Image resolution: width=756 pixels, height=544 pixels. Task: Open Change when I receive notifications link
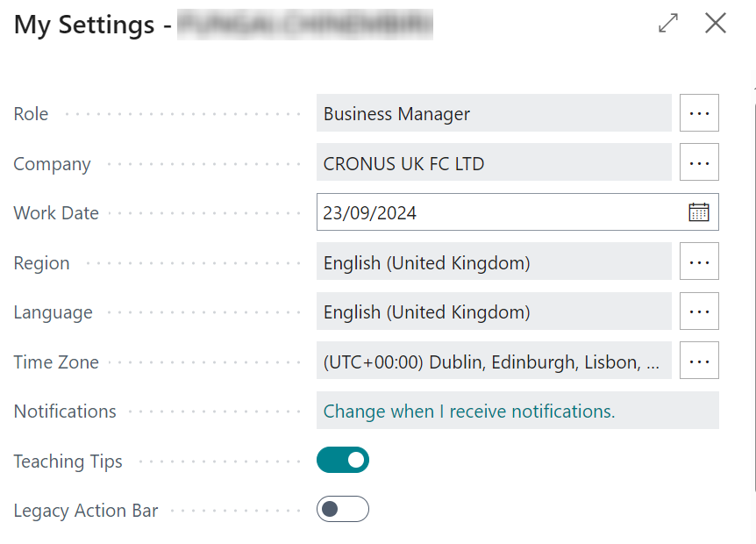[x=469, y=411]
